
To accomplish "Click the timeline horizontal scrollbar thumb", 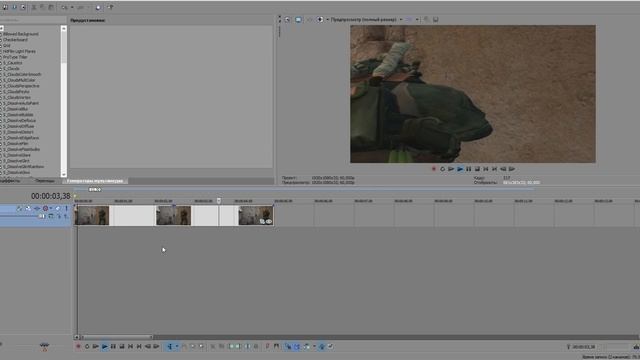I will click(x=117, y=337).
